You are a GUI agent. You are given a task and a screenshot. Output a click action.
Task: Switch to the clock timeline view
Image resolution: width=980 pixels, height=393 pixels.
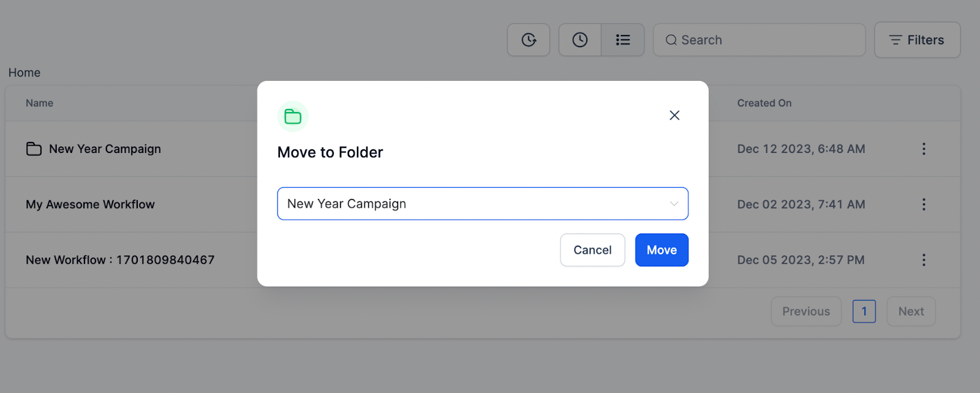tap(580, 40)
